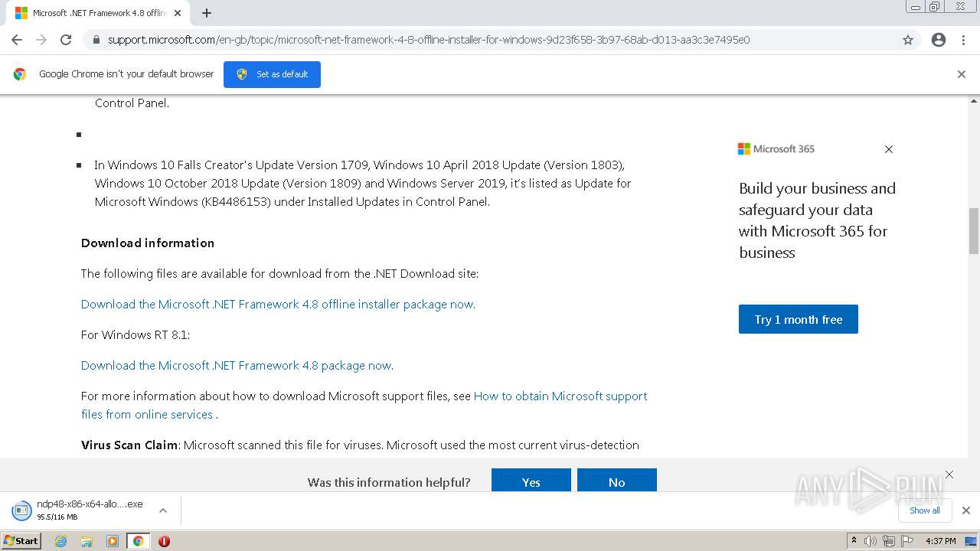This screenshot has width=980, height=551.
Task: Close the Microsoft .NET Framework tab
Action: click(x=178, y=13)
